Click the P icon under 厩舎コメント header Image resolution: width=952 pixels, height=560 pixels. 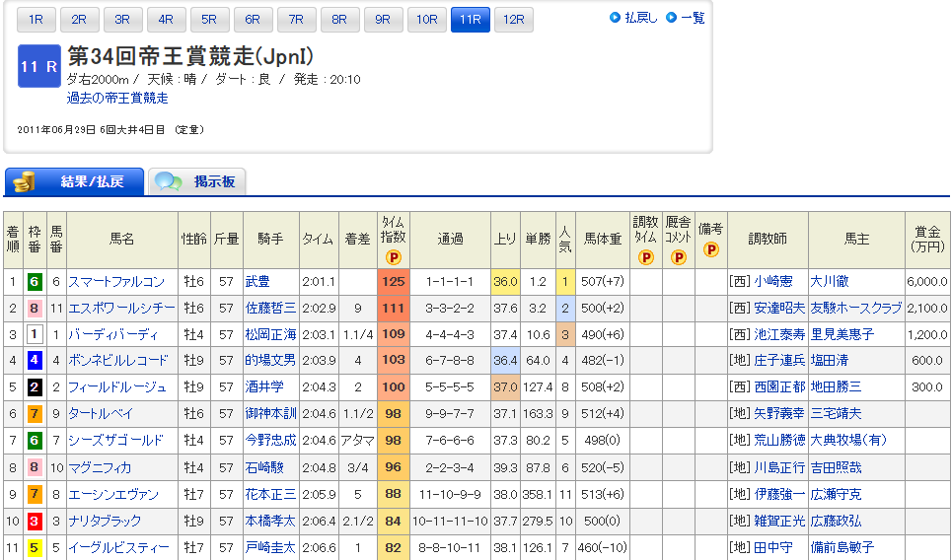[x=679, y=257]
